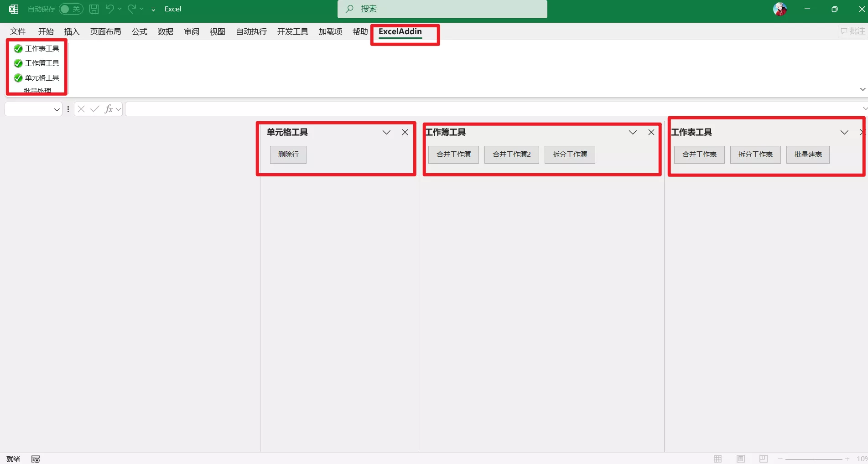
Task: Switch to the 开发工具 tab
Action: coord(293,31)
